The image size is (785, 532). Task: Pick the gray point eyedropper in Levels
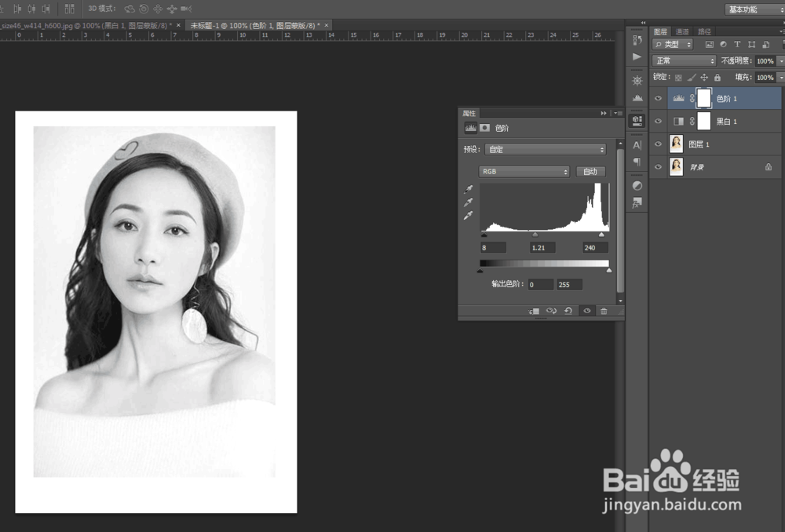[468, 202]
